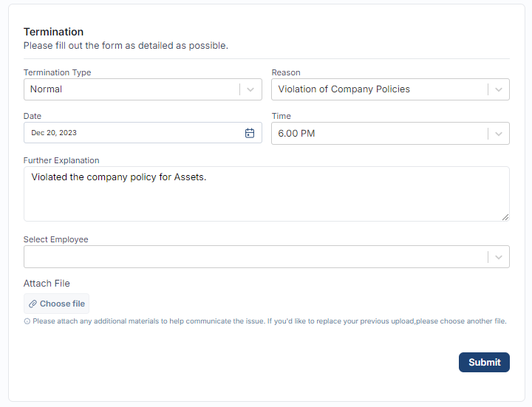This screenshot has height=407, width=532.
Task: Submit the termination form
Action: pyautogui.click(x=484, y=362)
